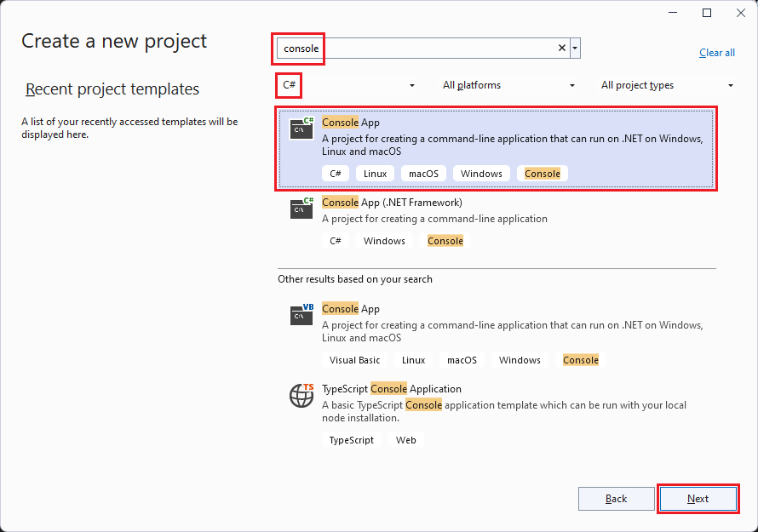The width and height of the screenshot is (758, 532).
Task: Select the macOS tag under Console App
Action: [x=423, y=173]
